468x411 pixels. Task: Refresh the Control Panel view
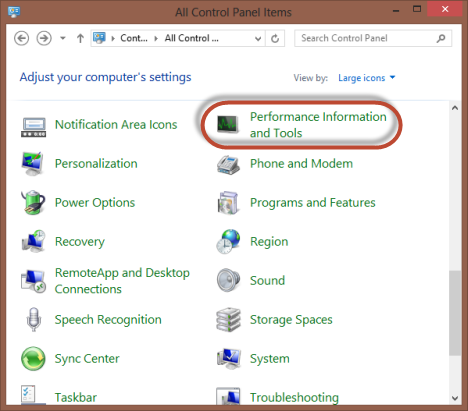point(275,39)
